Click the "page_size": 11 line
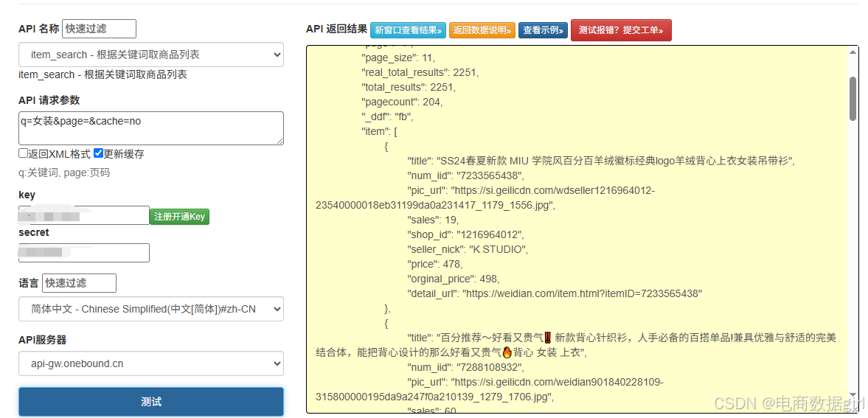The image size is (868, 418). 398,58
